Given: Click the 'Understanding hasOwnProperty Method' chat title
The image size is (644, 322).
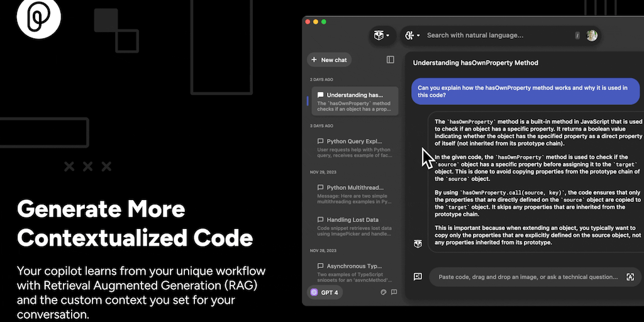Looking at the screenshot, I should (x=475, y=63).
